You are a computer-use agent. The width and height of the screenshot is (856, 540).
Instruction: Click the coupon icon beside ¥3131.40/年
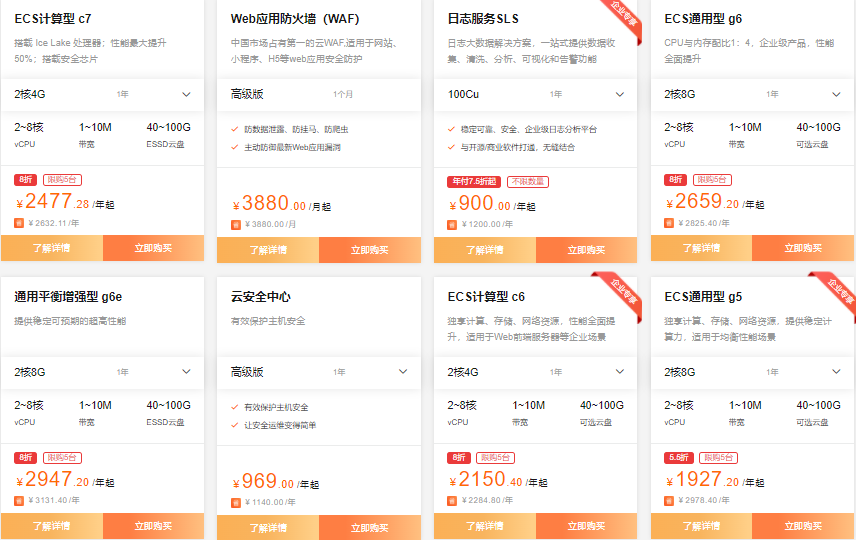pos(19,500)
